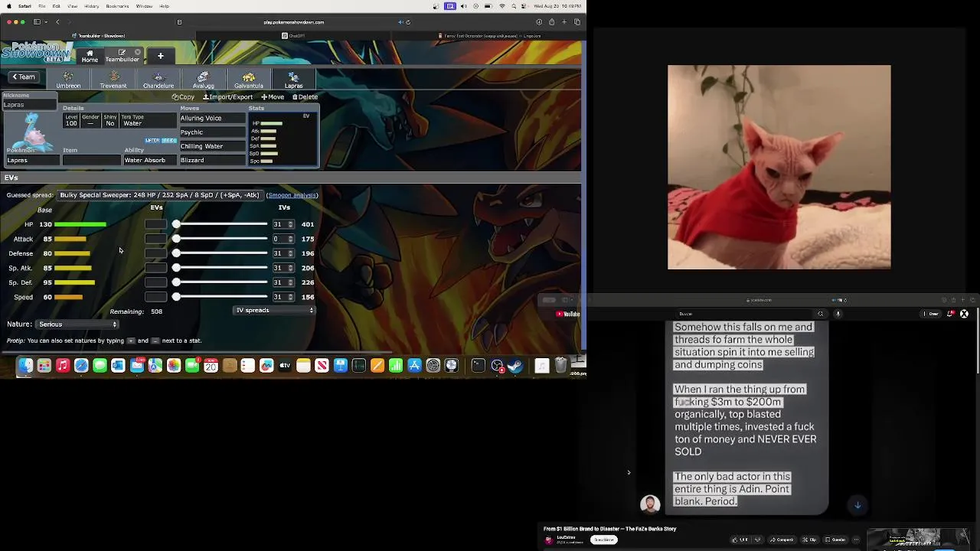Screen dimensions: 980x551
Task: Apply the guessed Bulky Special Sweeper spread
Action: 159,195
